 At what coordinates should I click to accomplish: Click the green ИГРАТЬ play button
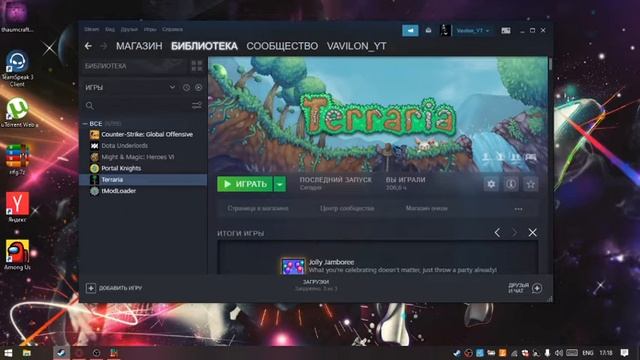tap(245, 184)
